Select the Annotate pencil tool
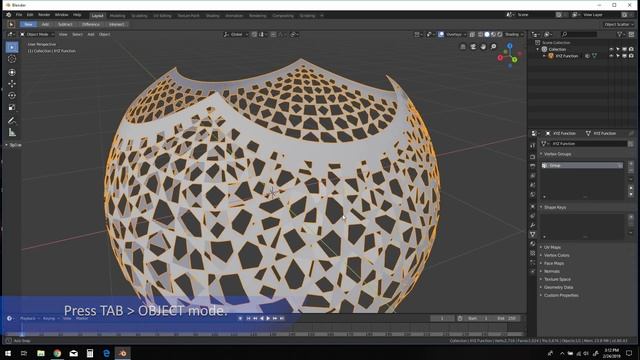Screen dimensions: 640x360 coord(12,120)
